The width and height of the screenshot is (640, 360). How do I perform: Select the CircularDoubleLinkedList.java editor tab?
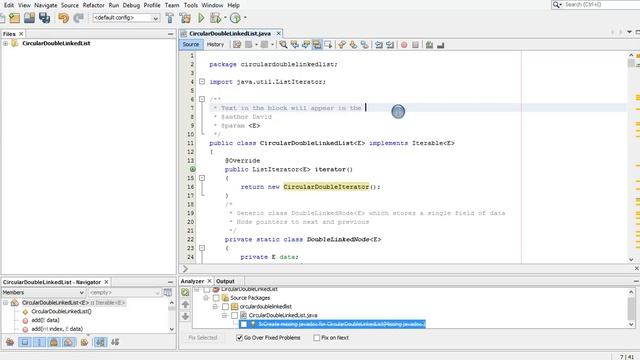click(x=230, y=33)
